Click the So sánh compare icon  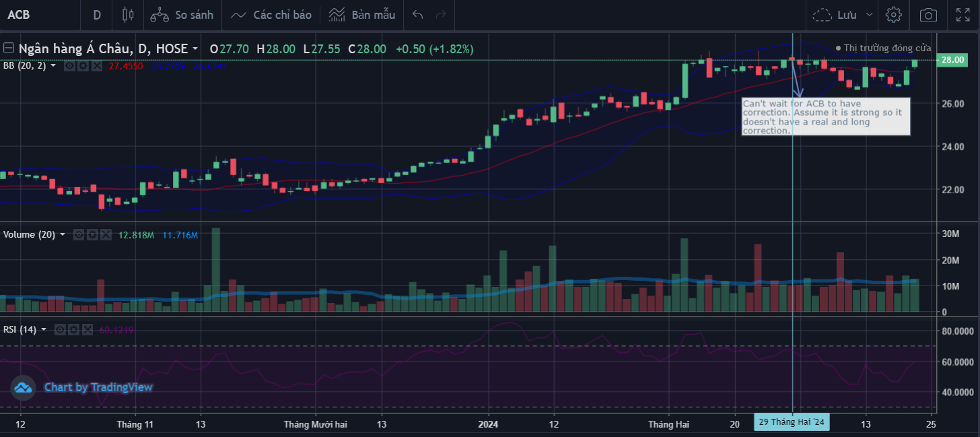(160, 15)
